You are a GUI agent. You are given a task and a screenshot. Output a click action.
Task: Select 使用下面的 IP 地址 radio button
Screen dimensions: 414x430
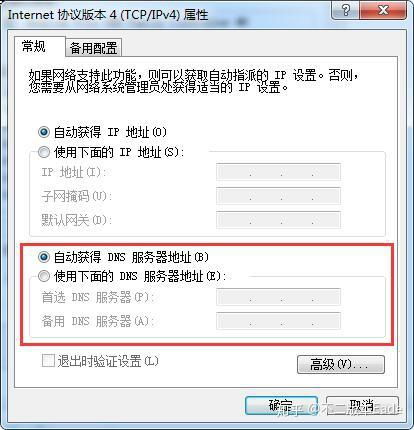[44, 152]
